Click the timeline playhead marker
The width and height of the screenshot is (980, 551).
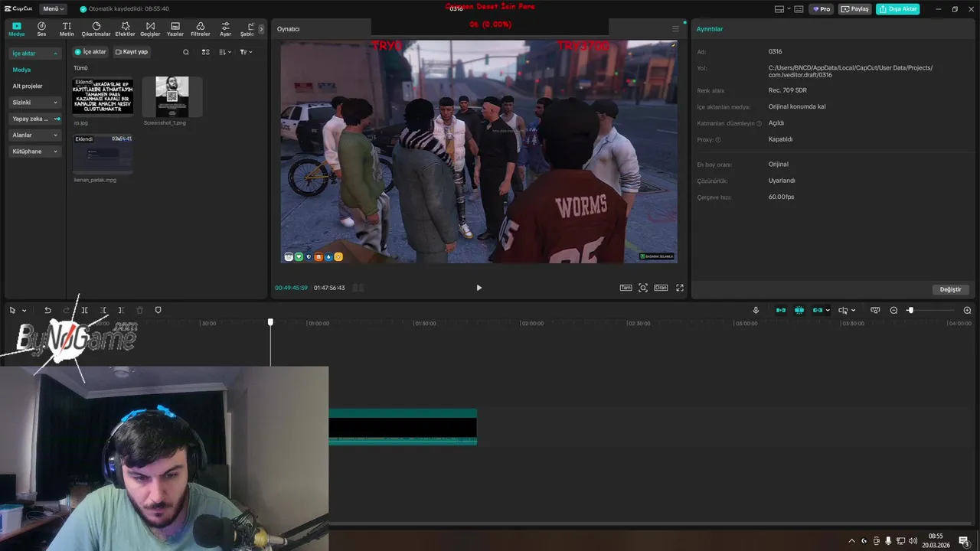(270, 322)
